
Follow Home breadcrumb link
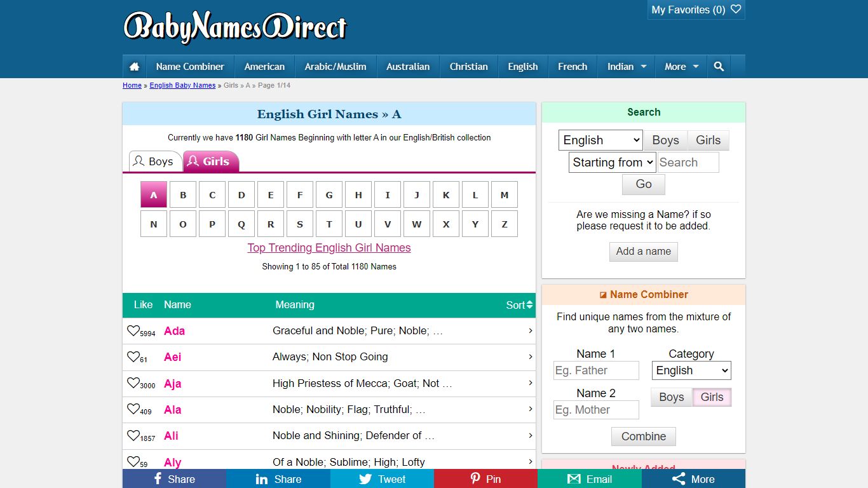tap(132, 85)
